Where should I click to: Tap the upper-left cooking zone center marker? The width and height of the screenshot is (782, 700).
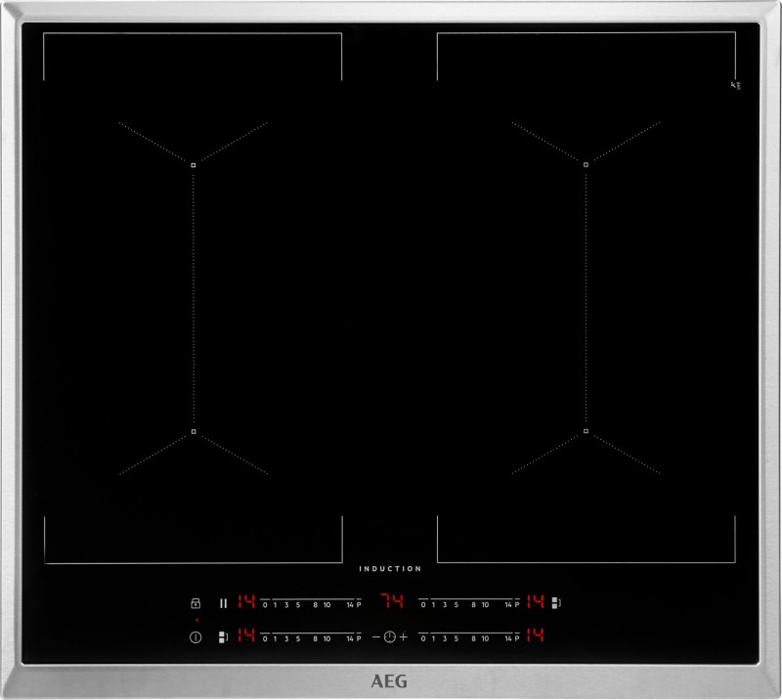(x=194, y=164)
